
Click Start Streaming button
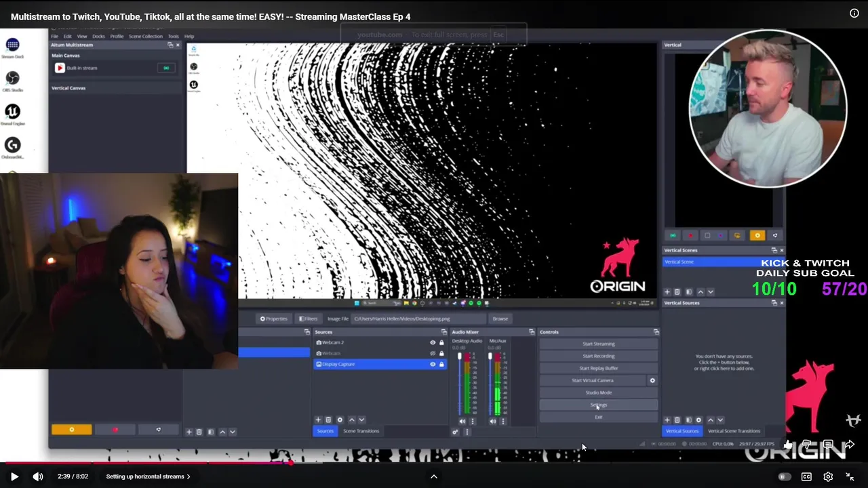point(598,344)
